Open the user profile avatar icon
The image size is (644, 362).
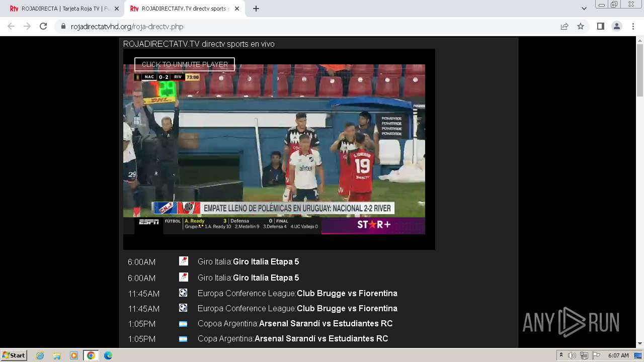[617, 26]
